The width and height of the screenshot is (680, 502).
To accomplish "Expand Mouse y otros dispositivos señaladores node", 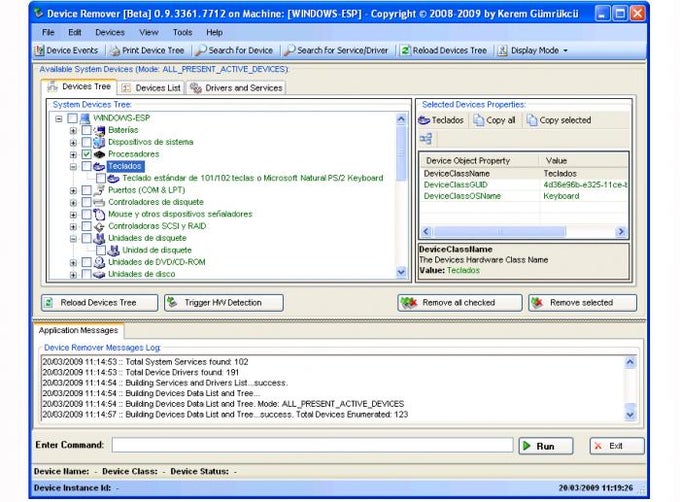I will (x=73, y=215).
